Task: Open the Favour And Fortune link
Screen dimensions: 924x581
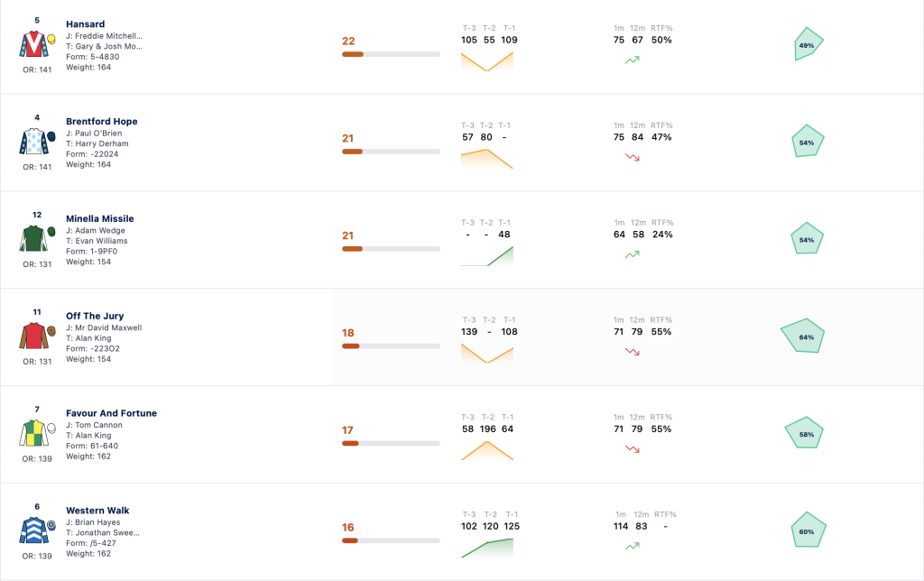Action: coord(111,413)
